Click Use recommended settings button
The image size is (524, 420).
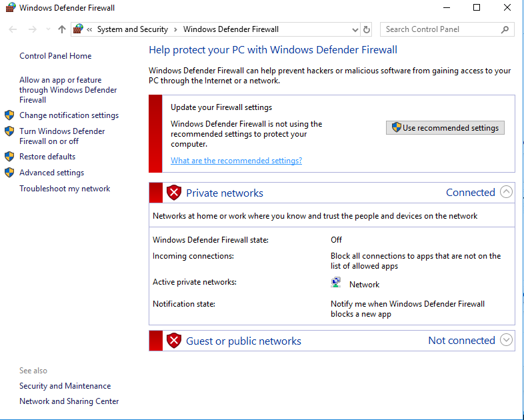[x=445, y=127]
